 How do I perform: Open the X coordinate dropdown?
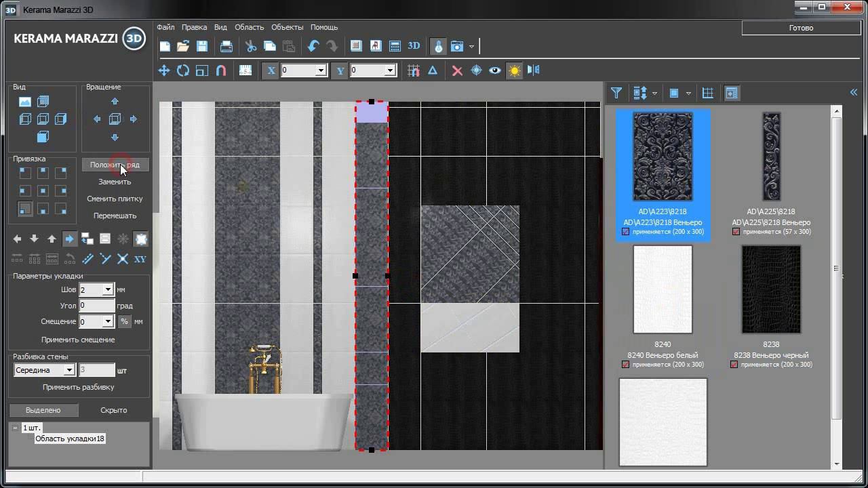[321, 70]
